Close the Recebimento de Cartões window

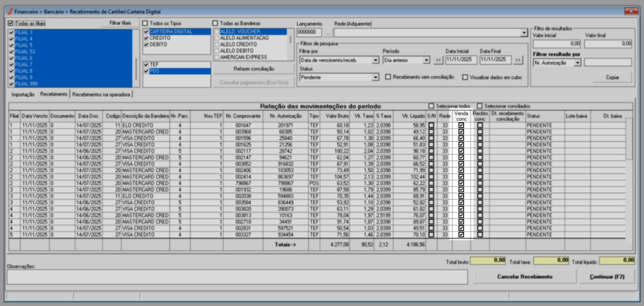(x=631, y=11)
